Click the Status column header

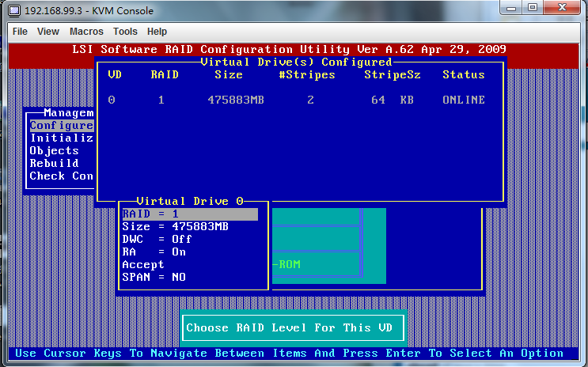click(x=464, y=74)
